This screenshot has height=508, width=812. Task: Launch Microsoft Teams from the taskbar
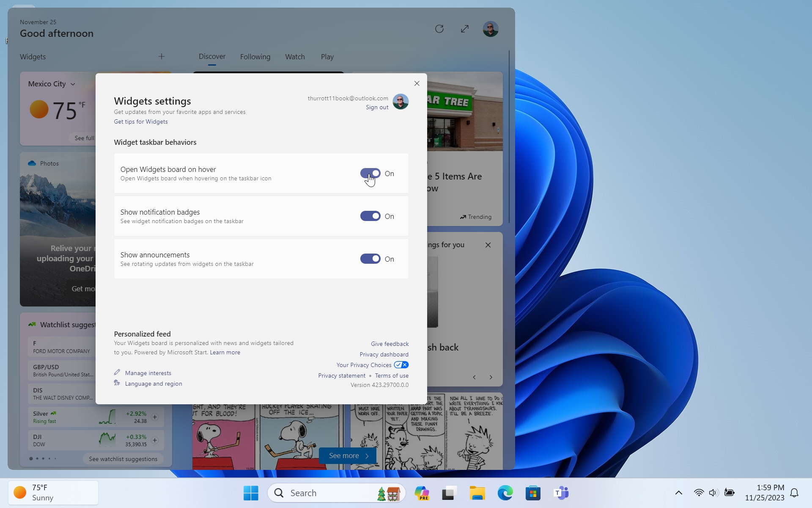[561, 493]
